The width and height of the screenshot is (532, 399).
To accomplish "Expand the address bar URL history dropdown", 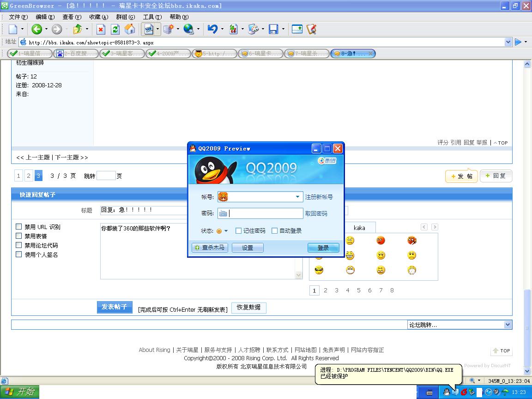I will (508, 42).
